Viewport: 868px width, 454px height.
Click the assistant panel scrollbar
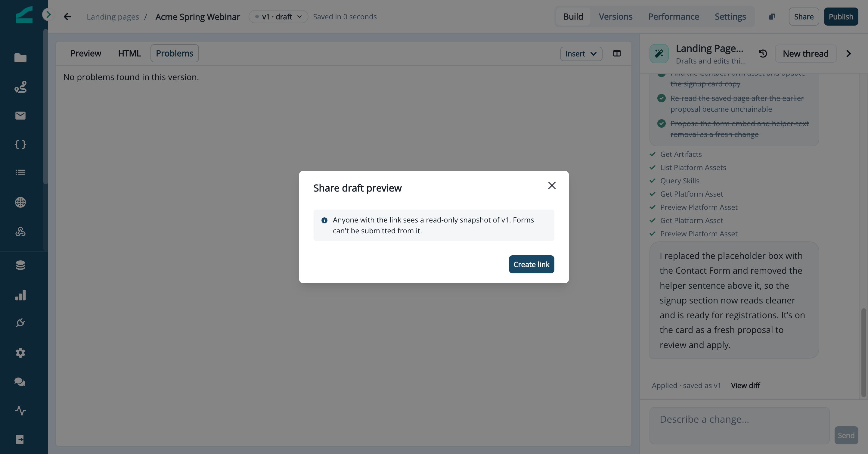tap(863, 352)
